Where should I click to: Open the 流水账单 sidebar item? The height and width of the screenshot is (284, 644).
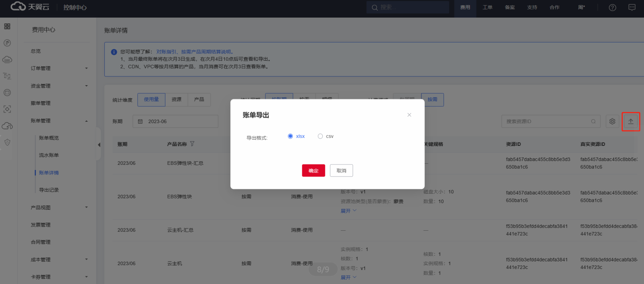[49, 155]
